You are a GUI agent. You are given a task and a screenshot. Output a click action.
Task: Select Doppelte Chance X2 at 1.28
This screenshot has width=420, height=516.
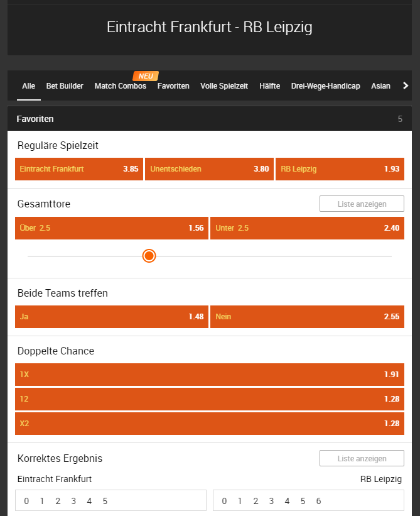pyautogui.click(x=210, y=424)
